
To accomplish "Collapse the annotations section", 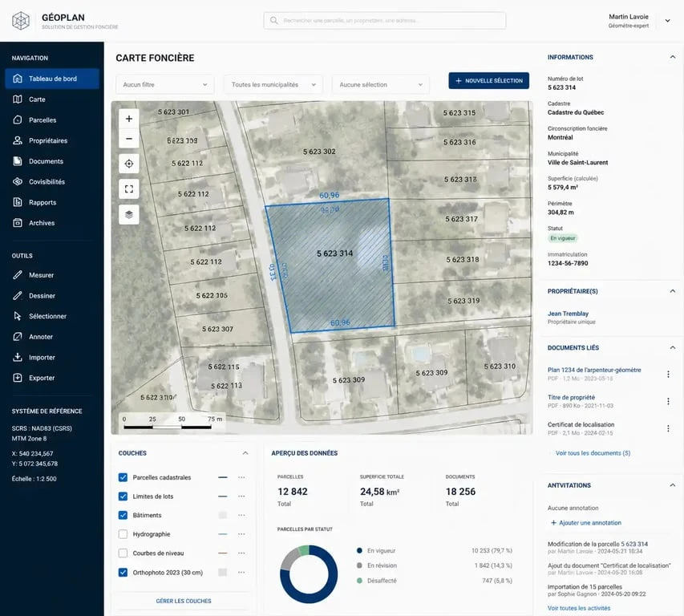I will (672, 485).
